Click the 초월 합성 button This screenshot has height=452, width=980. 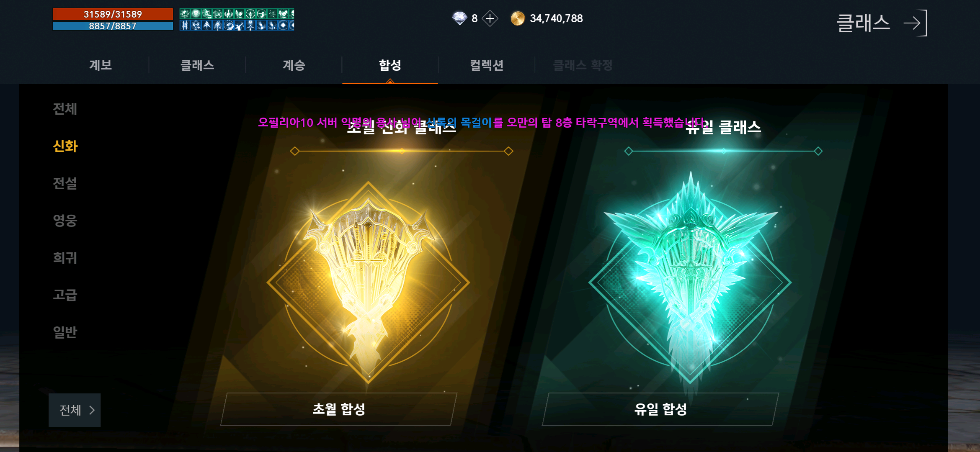tap(338, 409)
